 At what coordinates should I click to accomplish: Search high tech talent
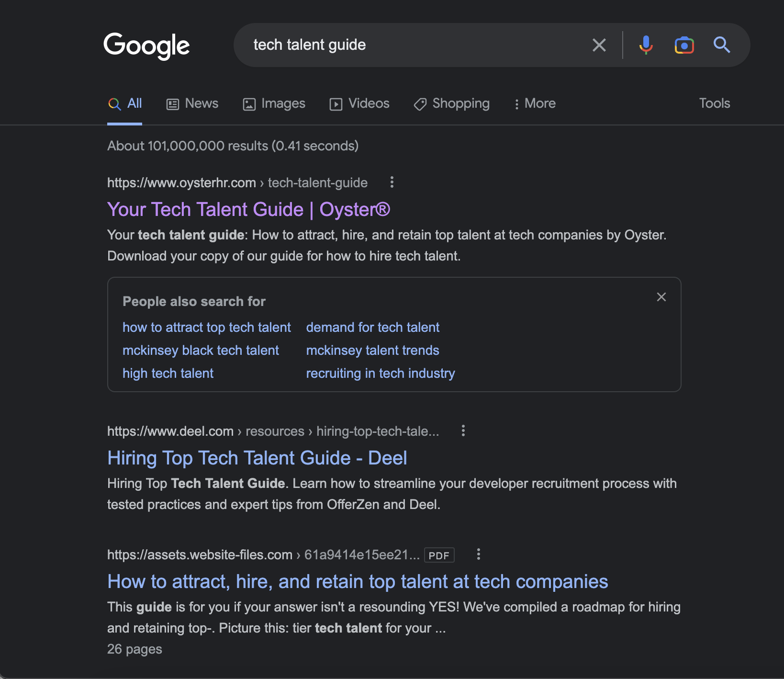coord(168,373)
